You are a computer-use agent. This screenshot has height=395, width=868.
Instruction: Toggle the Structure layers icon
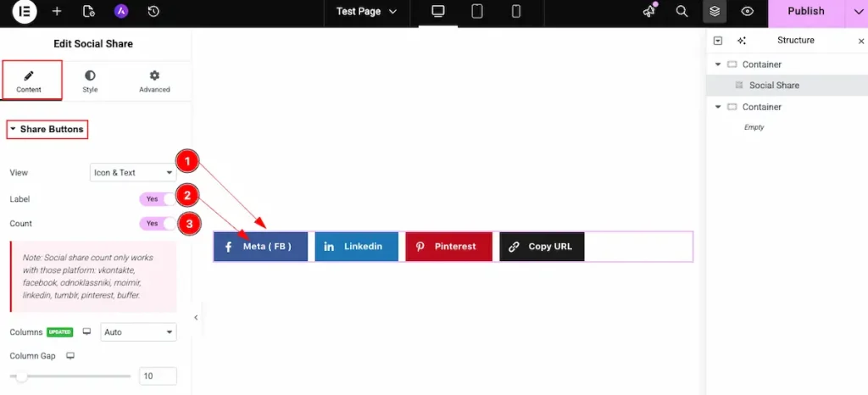[x=715, y=12]
